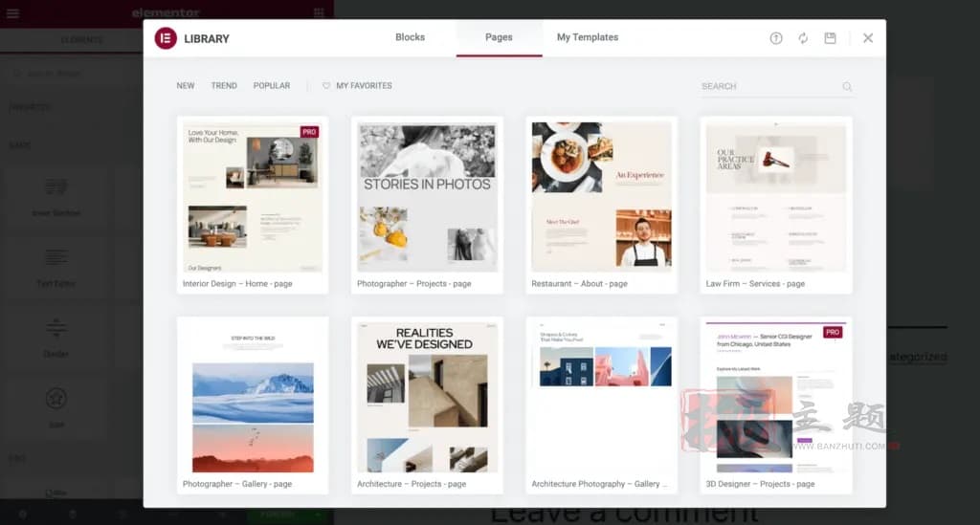This screenshot has height=525, width=980.
Task: Select the Divider widget icon
Action: tap(56, 328)
